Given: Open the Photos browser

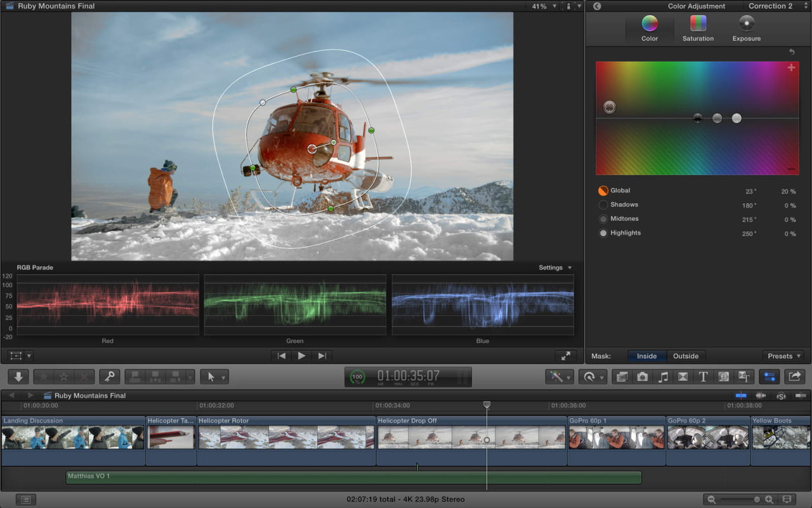Looking at the screenshot, I should coord(642,377).
